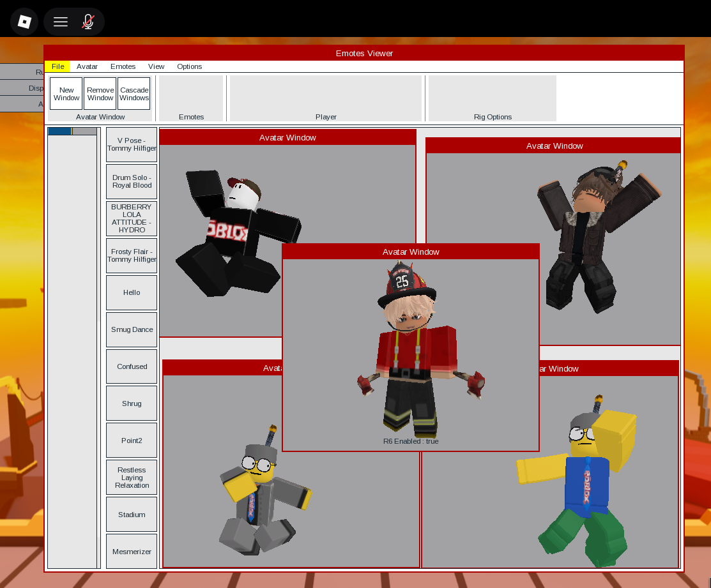
Task: Select BURBERRY LOLA ATTITUDE - HYDRO emote
Action: pos(132,218)
